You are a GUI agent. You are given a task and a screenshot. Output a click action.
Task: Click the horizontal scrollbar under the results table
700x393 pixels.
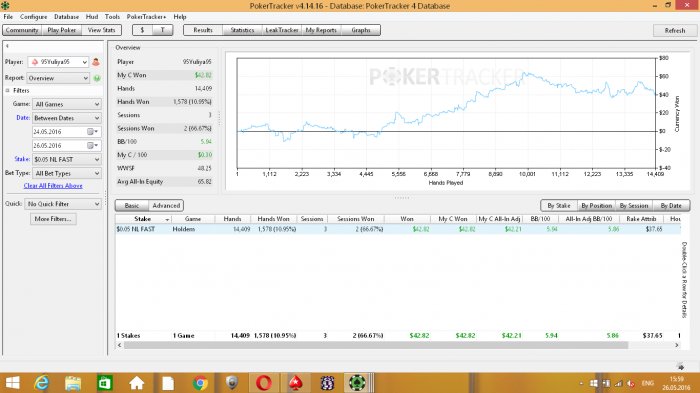pyautogui.click(x=376, y=345)
